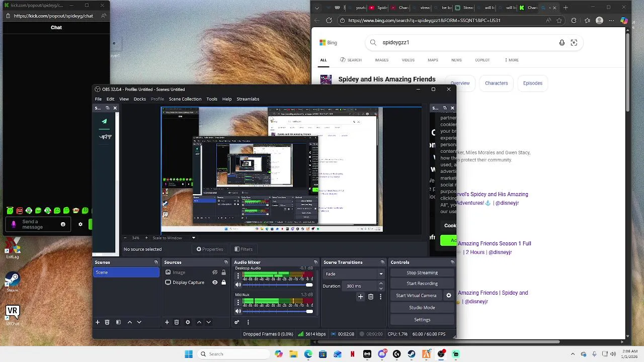This screenshot has height=362, width=644.
Task: Open advanced audio properties gears icon
Action: (x=237, y=322)
